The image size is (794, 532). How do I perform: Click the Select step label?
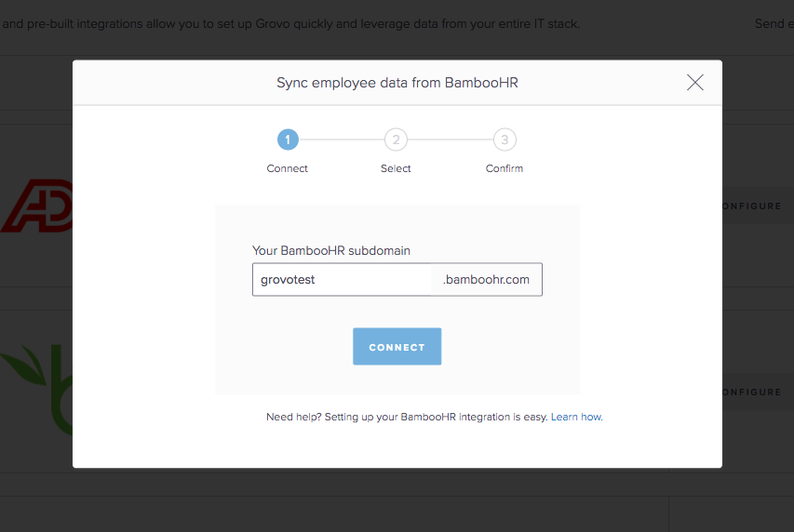pos(396,168)
